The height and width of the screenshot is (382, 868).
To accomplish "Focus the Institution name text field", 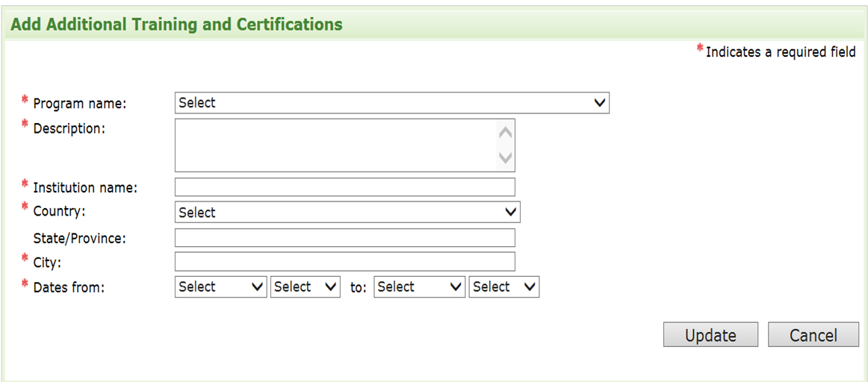I will 344,187.
